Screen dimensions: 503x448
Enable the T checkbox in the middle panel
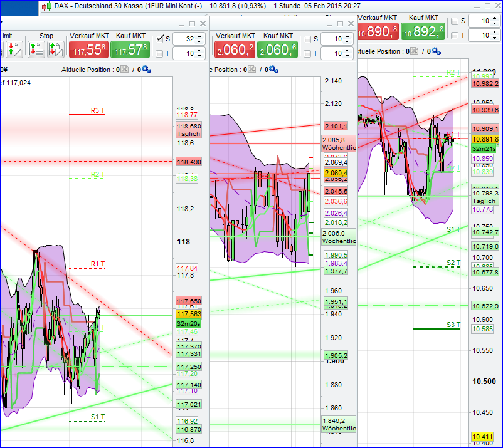(x=308, y=53)
